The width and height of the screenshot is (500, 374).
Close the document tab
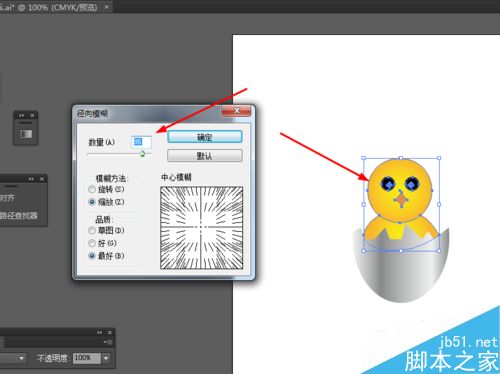click(106, 7)
